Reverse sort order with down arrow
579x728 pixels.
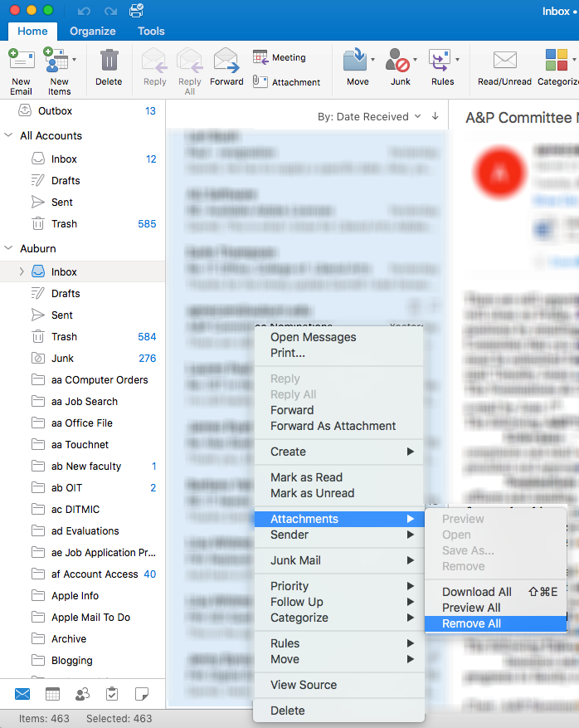[x=435, y=116]
